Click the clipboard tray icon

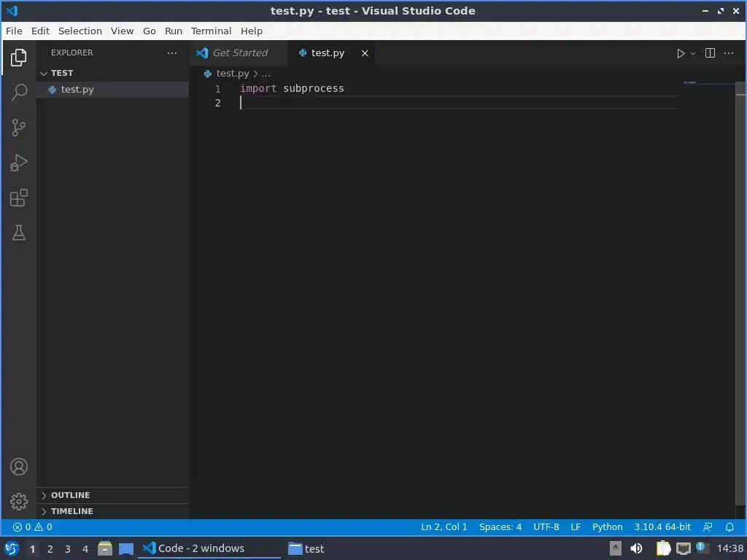pos(663,548)
